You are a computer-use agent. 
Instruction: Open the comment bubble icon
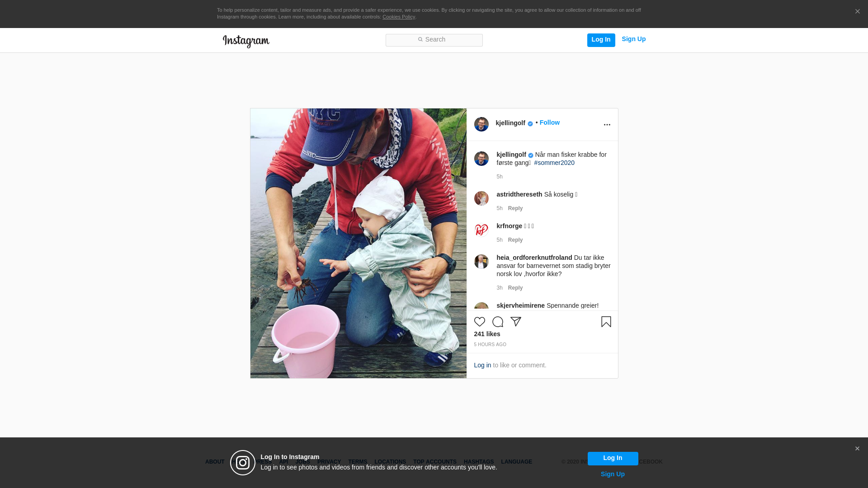(x=497, y=322)
